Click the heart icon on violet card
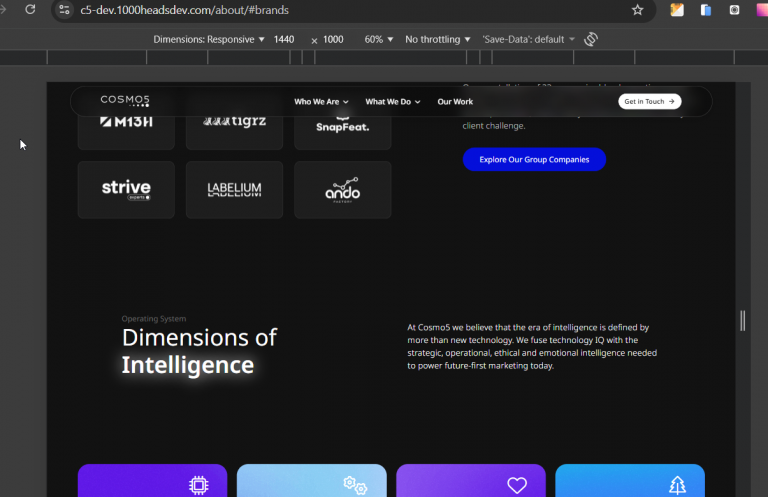768x497 pixels. coord(517,485)
